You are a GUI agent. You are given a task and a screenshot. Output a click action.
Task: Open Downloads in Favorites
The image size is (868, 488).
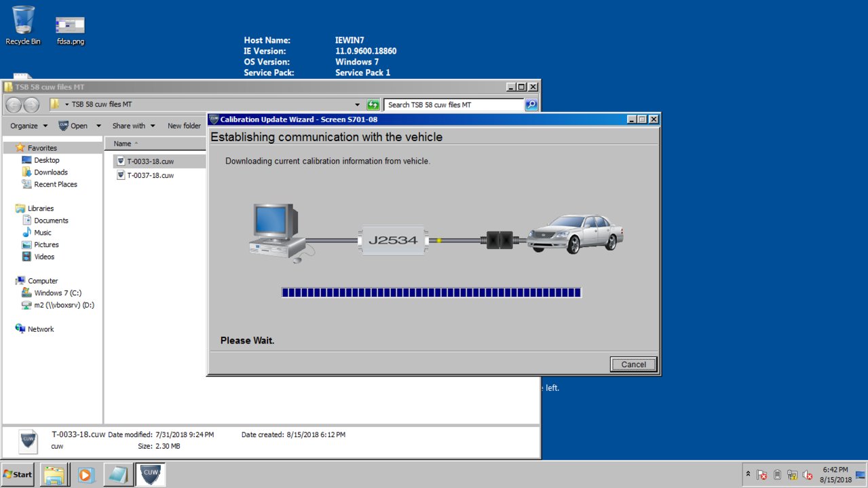[x=51, y=172]
